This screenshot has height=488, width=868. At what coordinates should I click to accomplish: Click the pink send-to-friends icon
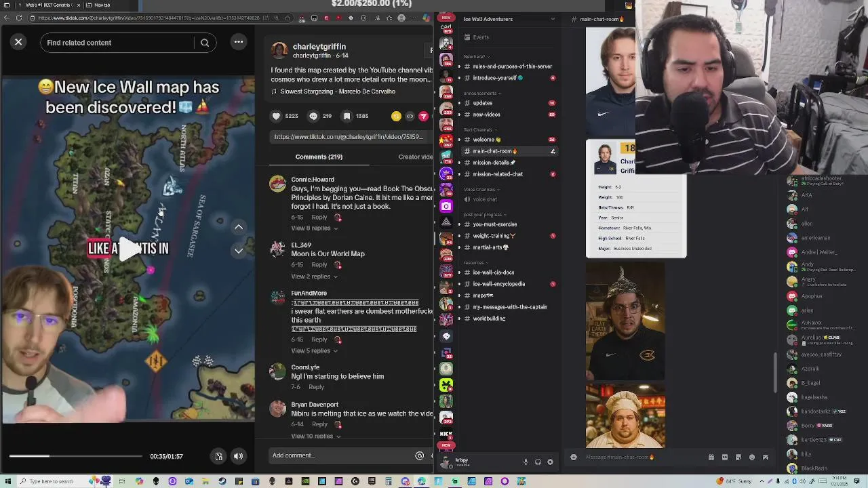click(423, 116)
